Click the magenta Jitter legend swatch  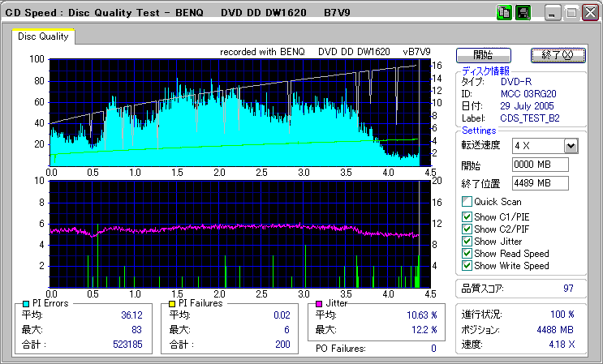[x=320, y=303]
